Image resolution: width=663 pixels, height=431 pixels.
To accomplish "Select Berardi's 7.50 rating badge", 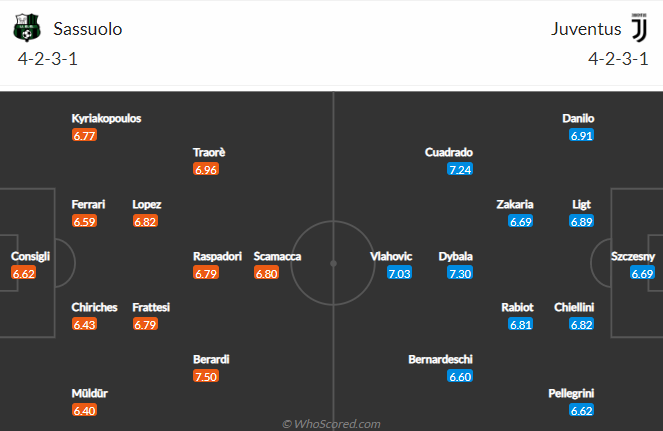I will click(x=206, y=376).
